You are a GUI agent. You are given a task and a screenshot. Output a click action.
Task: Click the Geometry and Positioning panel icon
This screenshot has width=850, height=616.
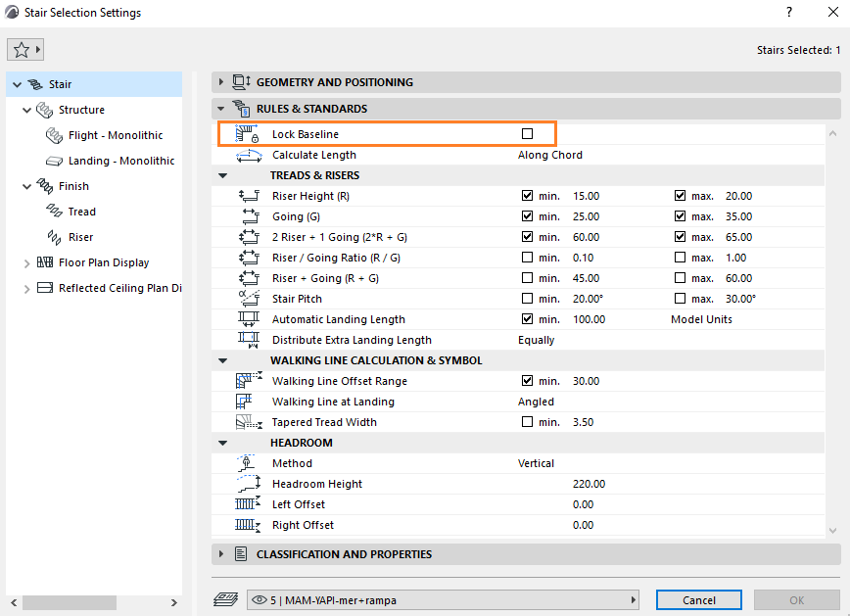(240, 82)
